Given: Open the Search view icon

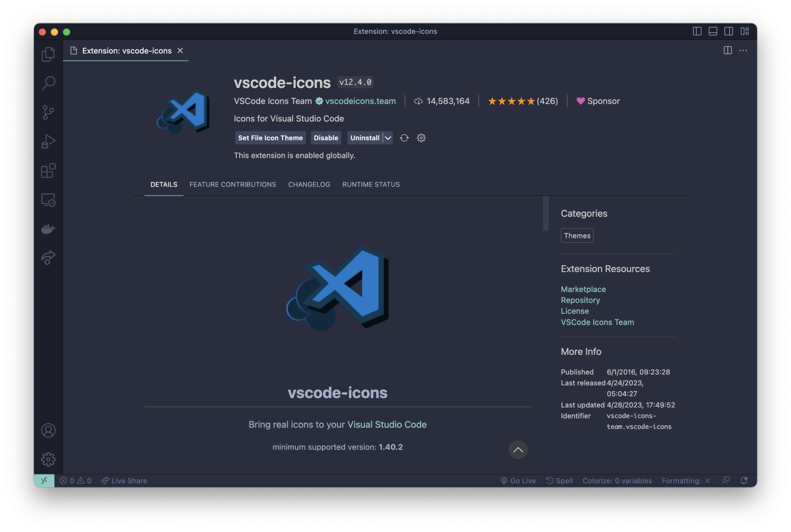Looking at the screenshot, I should [x=48, y=83].
